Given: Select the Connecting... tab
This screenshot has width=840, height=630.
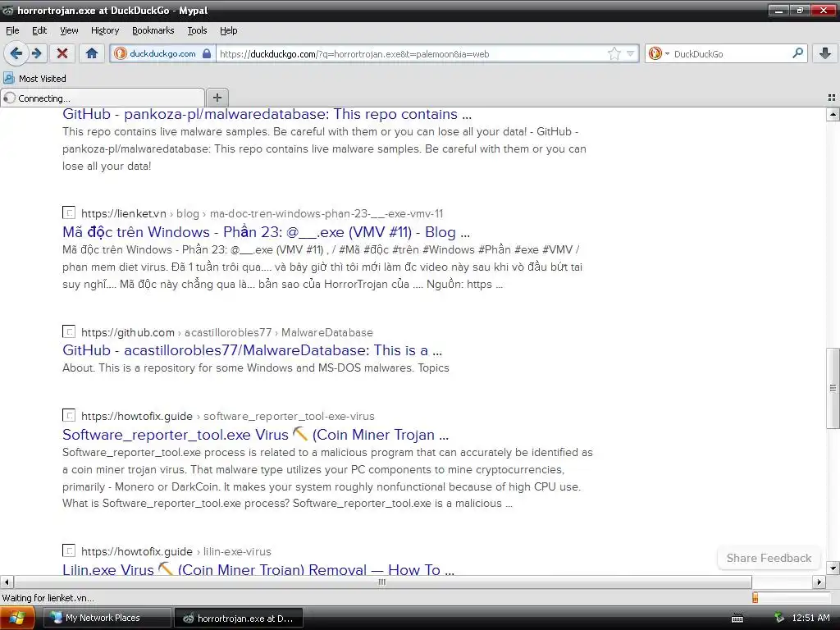Looking at the screenshot, I should click(103, 98).
